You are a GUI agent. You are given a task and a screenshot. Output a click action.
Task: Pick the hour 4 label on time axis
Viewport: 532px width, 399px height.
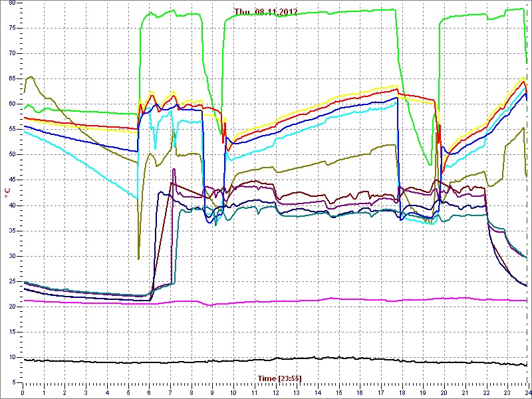click(107, 392)
